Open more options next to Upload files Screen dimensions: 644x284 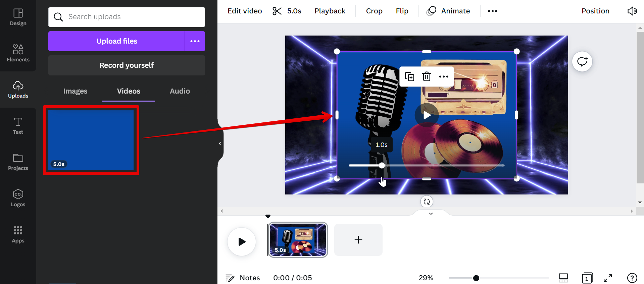195,41
